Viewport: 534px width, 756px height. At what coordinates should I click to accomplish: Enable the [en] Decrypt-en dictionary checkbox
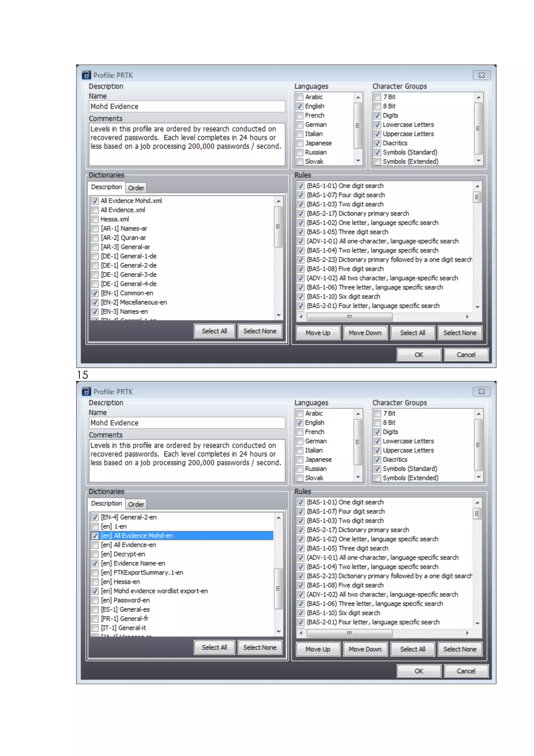[95, 554]
